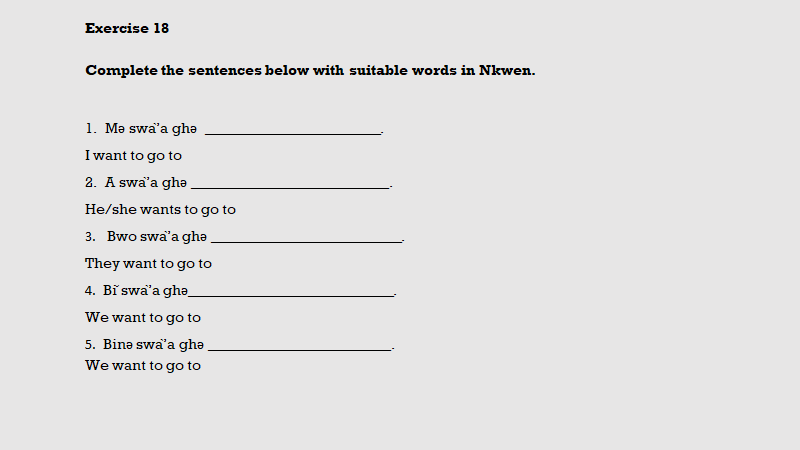The image size is (800, 450).
Task: Click the translation 'I want to go to'
Action: pyautogui.click(x=133, y=156)
